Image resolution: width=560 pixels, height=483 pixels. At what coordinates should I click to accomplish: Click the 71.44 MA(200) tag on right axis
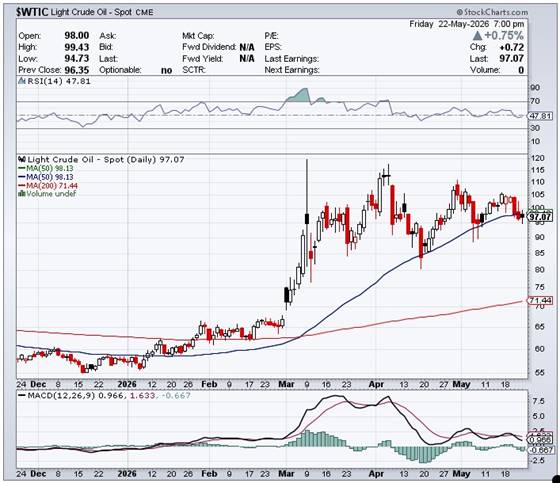coord(540,300)
